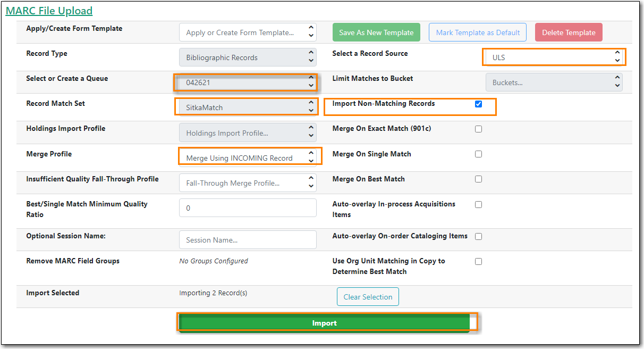Uncheck Import Non-Matching Records checkbox

point(478,104)
